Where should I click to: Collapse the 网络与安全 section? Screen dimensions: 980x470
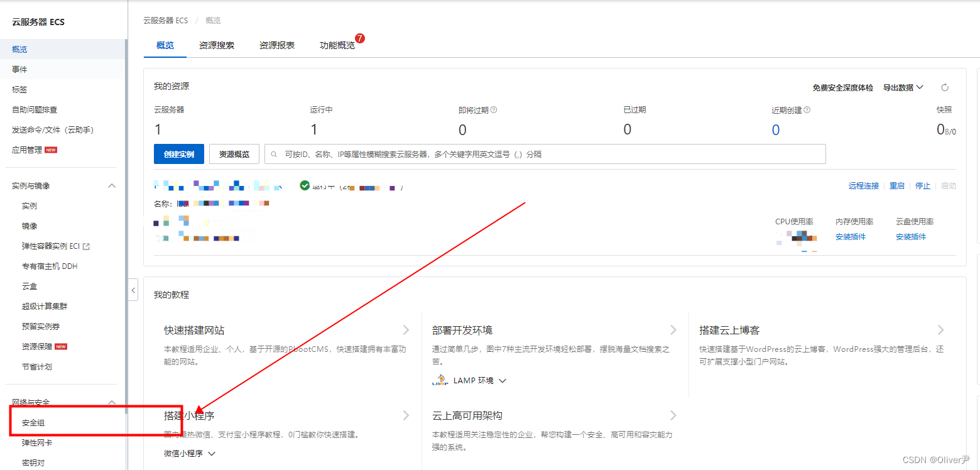pyautogui.click(x=112, y=402)
